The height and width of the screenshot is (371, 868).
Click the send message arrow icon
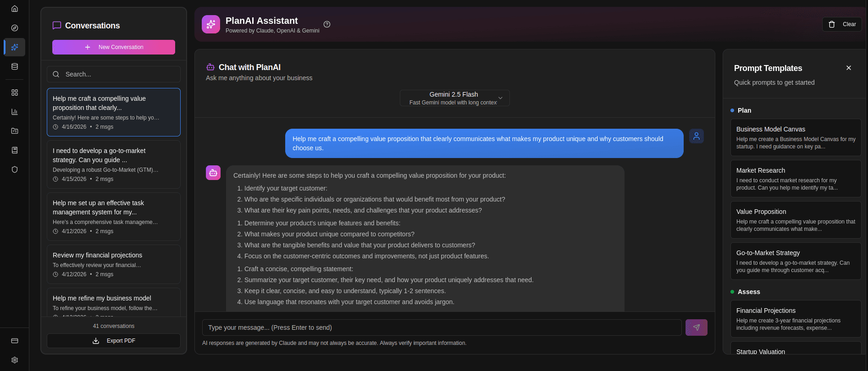tap(696, 327)
